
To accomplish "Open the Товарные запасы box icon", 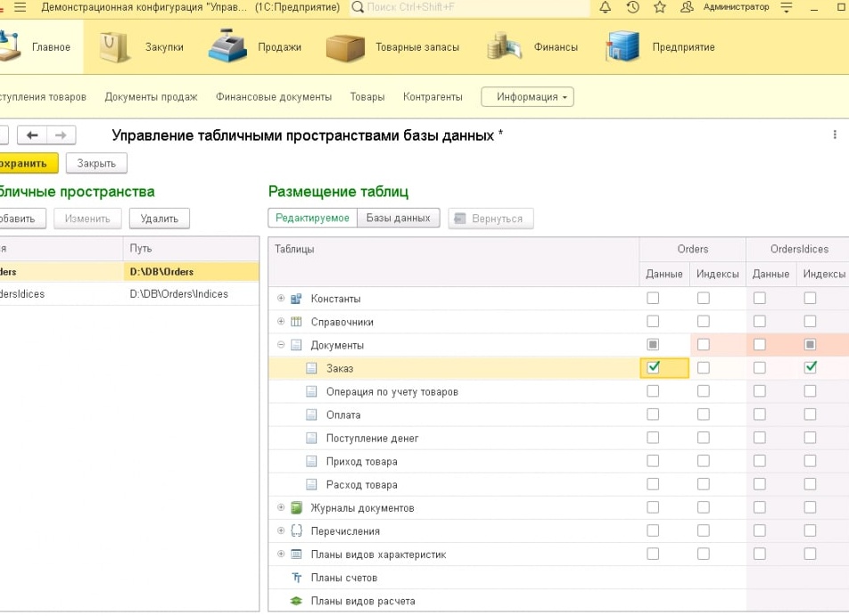I will click(345, 47).
